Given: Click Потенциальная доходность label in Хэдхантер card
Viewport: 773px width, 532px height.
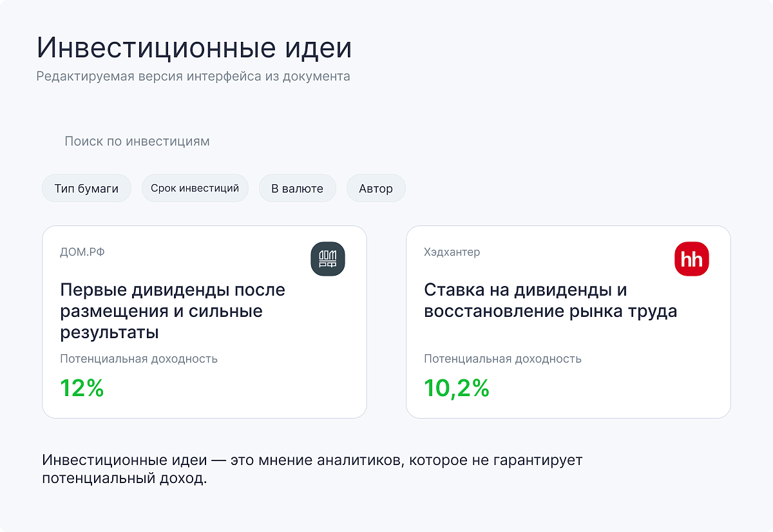Looking at the screenshot, I should pos(502,359).
